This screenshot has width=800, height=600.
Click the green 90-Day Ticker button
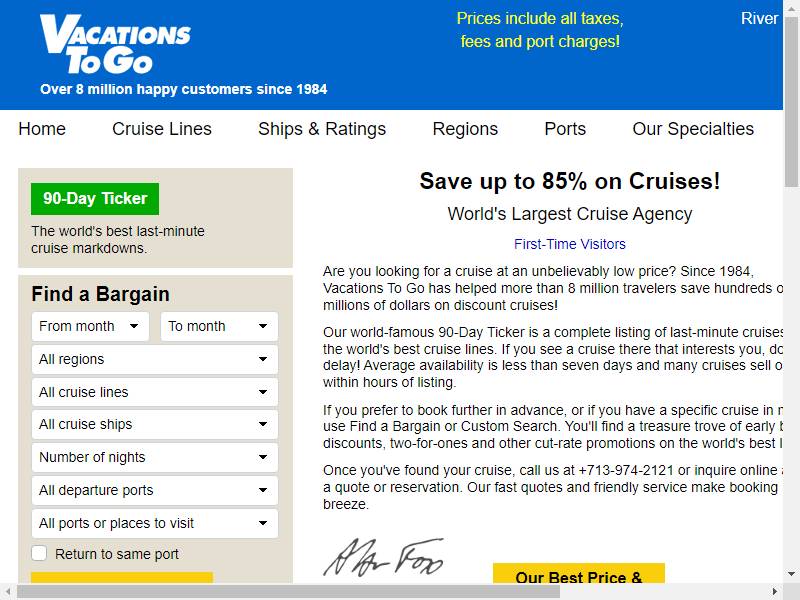95,198
